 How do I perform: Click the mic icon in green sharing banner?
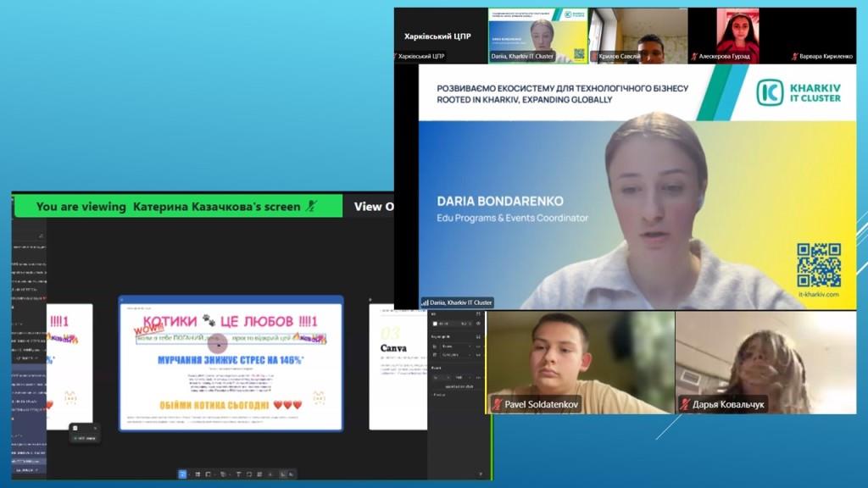tap(310, 207)
